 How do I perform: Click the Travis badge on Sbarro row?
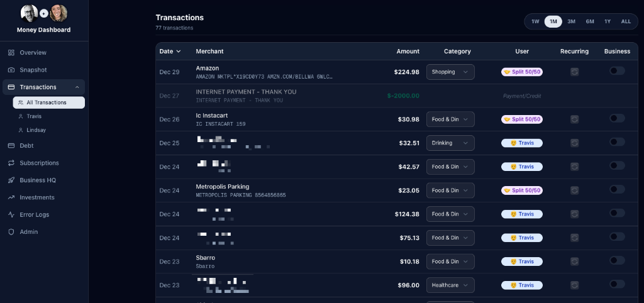click(521, 261)
